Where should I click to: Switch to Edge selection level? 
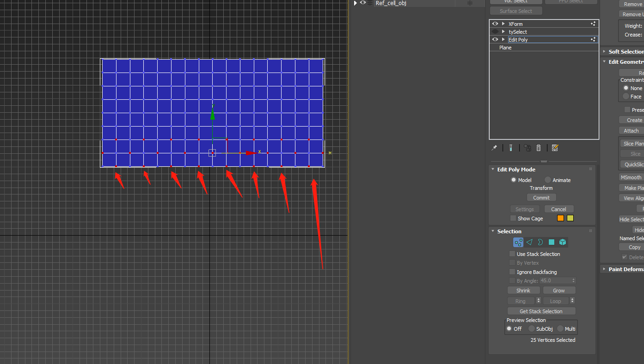click(x=529, y=242)
